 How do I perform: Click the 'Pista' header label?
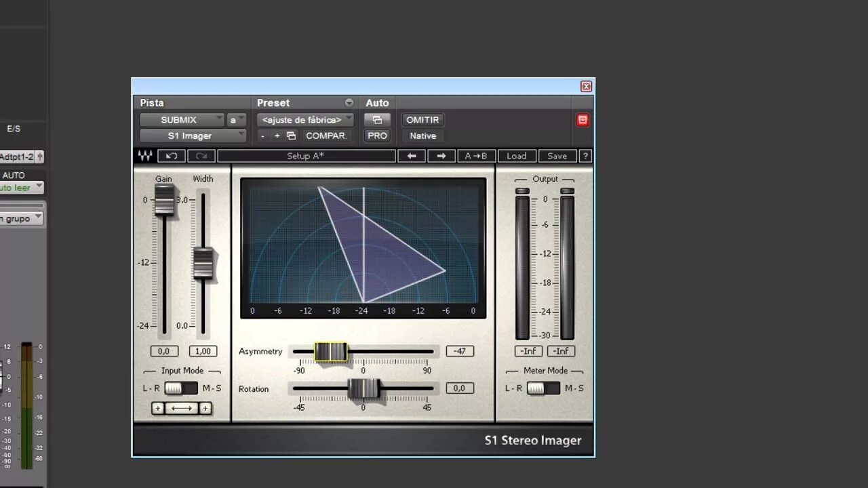point(152,103)
